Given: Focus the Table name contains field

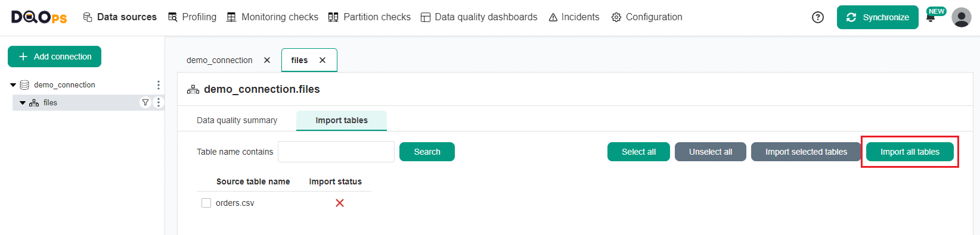Looking at the screenshot, I should 336,152.
